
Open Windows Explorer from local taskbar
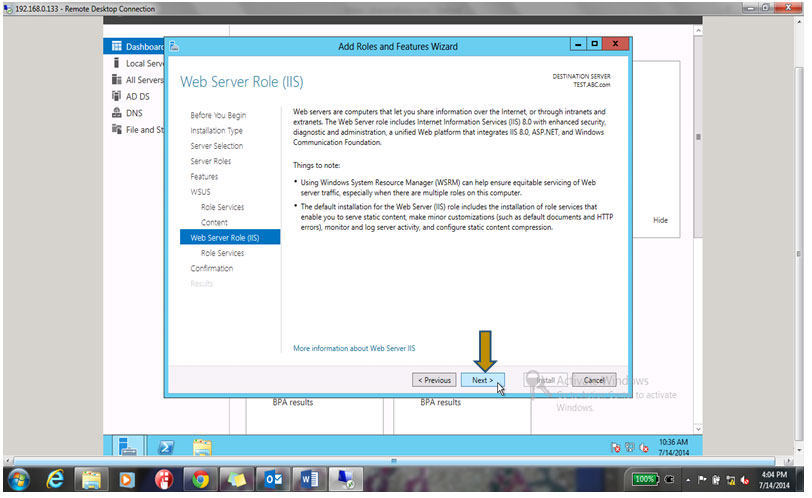click(x=91, y=480)
